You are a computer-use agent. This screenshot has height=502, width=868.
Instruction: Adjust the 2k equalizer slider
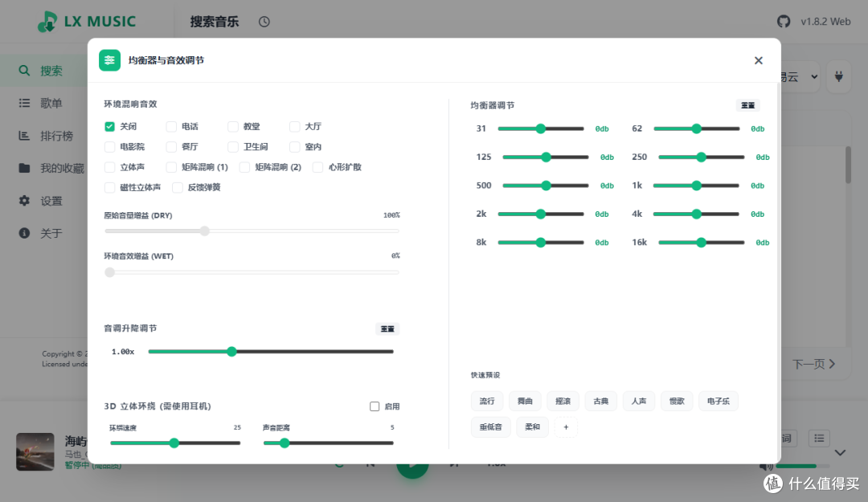tap(541, 214)
